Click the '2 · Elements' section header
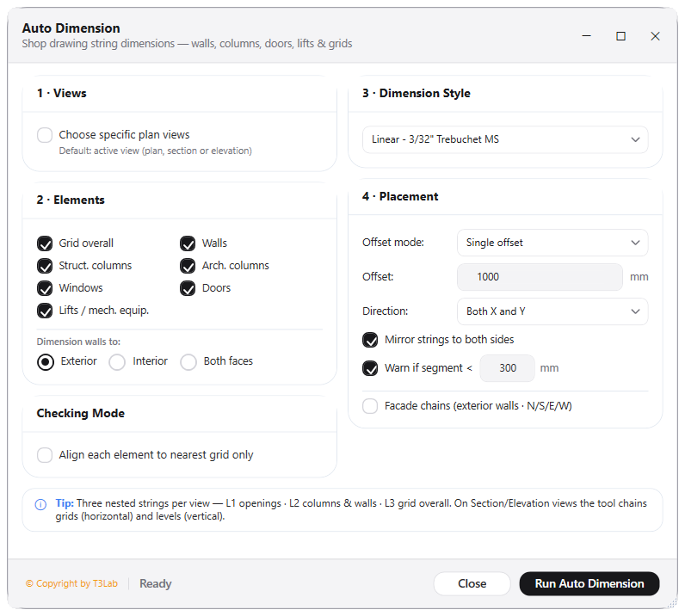The height and width of the screenshot is (616, 685). click(x=71, y=200)
